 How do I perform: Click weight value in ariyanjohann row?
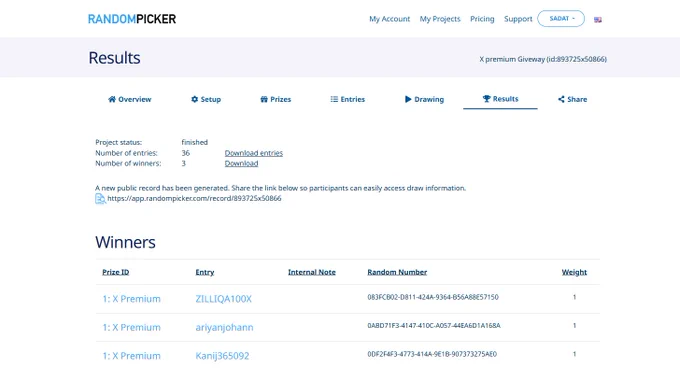pyautogui.click(x=574, y=326)
